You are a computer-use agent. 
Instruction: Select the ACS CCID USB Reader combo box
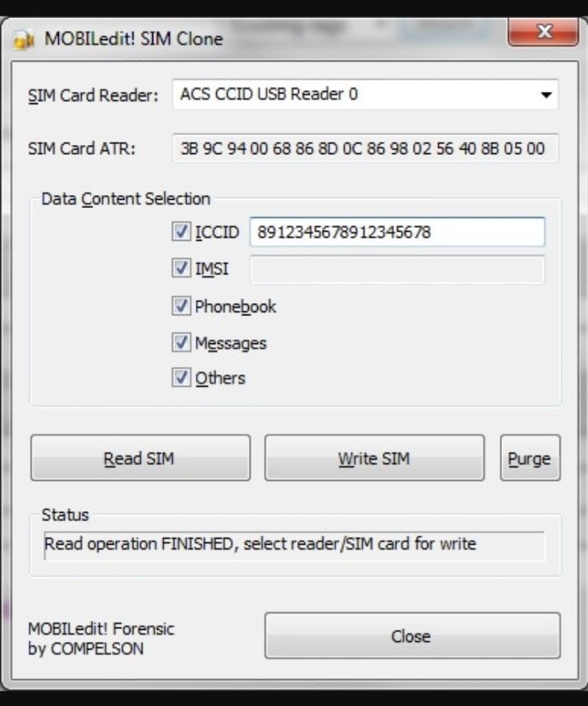365,94
